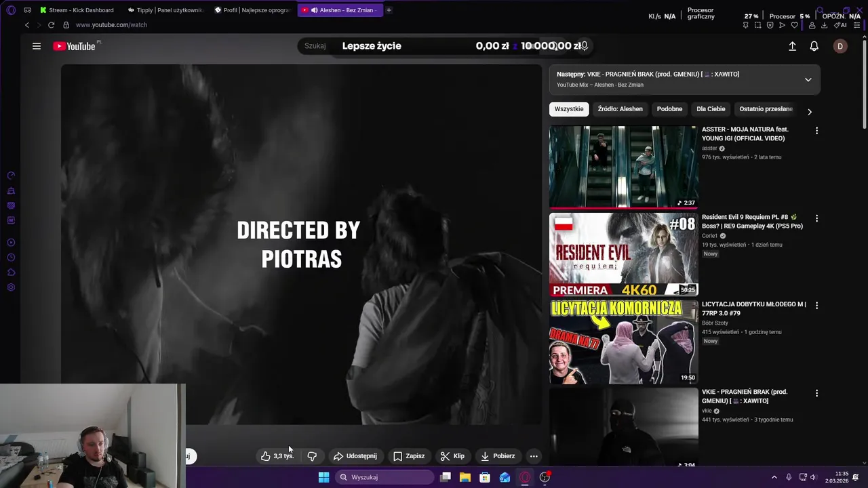Click the Pobierz download button
This screenshot has height=488, width=868.
(x=498, y=456)
